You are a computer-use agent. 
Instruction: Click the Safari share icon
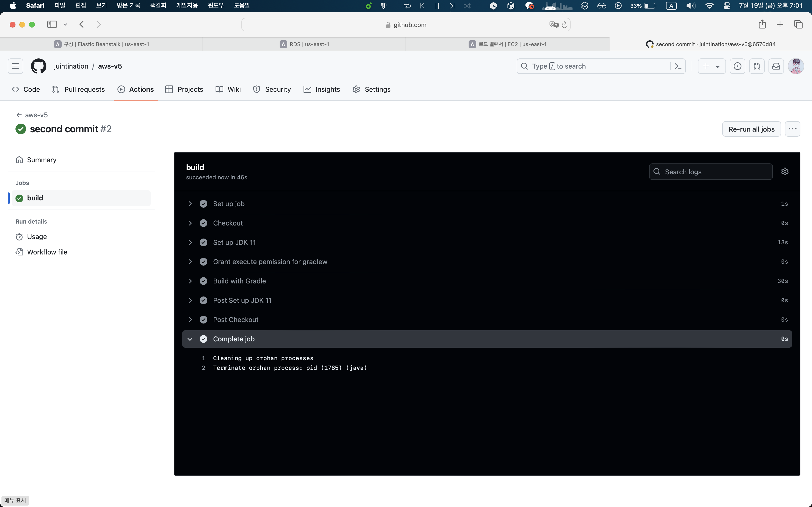[x=762, y=24]
